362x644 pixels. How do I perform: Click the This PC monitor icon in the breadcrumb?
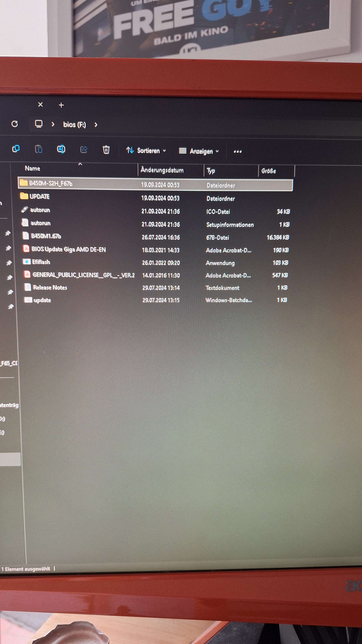39,124
